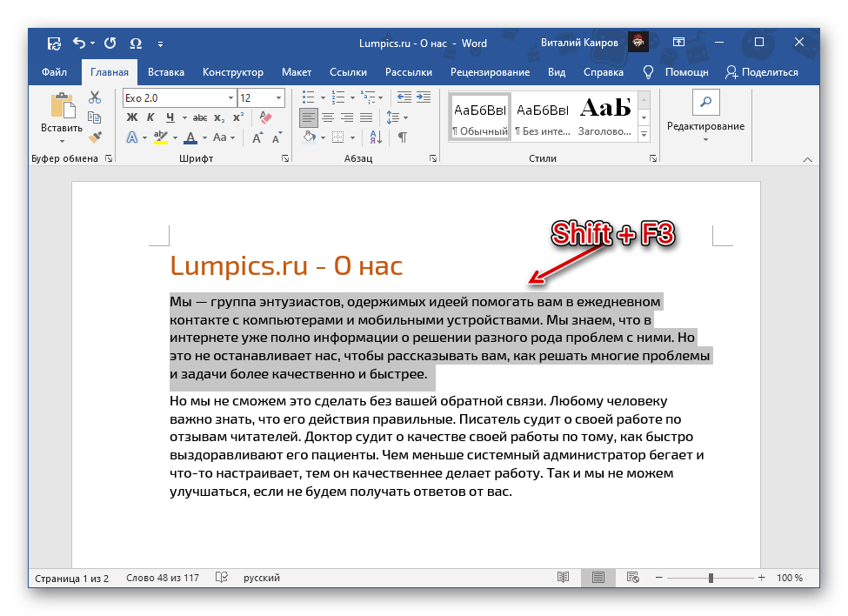Apply multilevel list

tap(368, 97)
